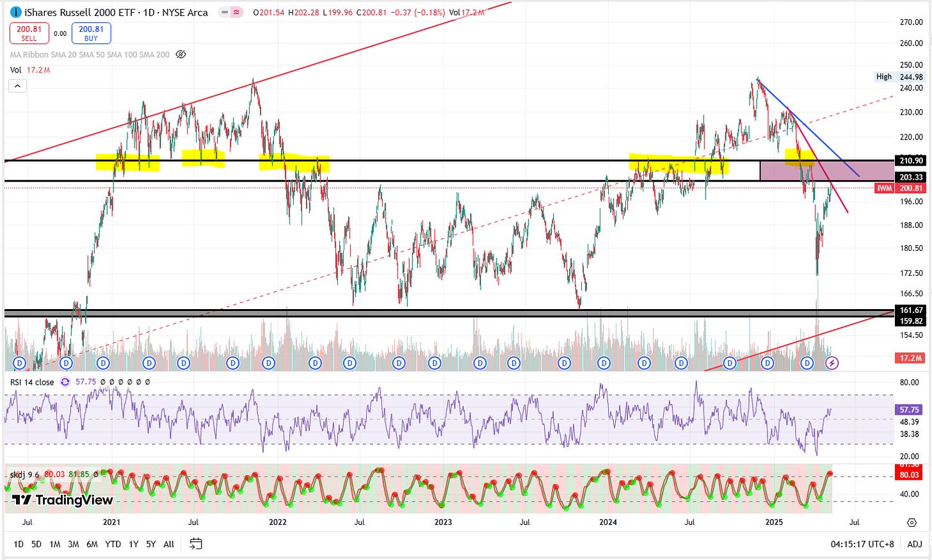Click the 0.00 spread value between SELL and BUY
The height and width of the screenshot is (560, 932).
pos(60,33)
